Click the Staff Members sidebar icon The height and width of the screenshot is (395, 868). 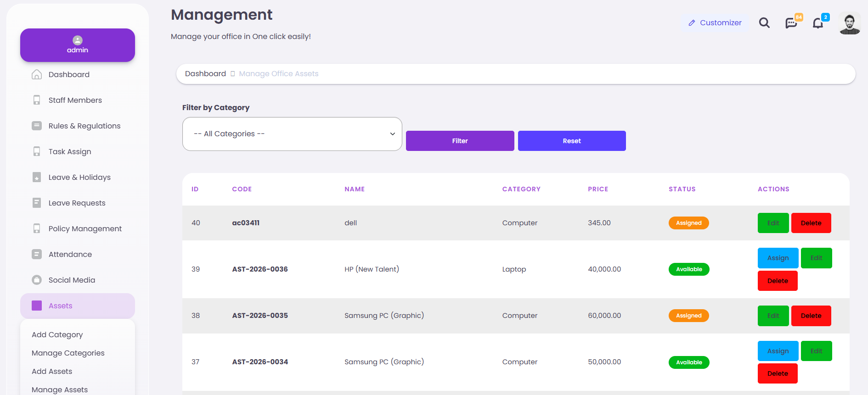pyautogui.click(x=37, y=100)
